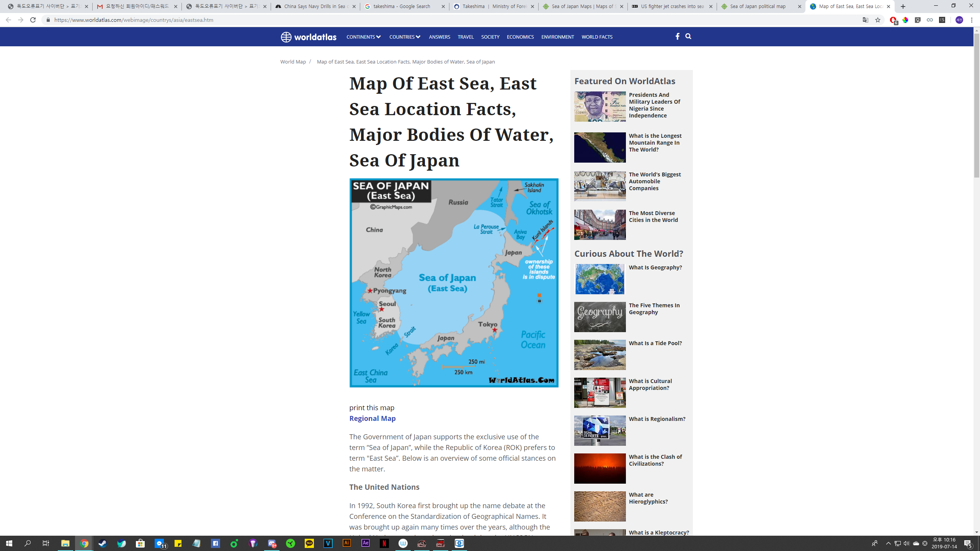
Task: Open Steam from the taskbar
Action: point(103,543)
